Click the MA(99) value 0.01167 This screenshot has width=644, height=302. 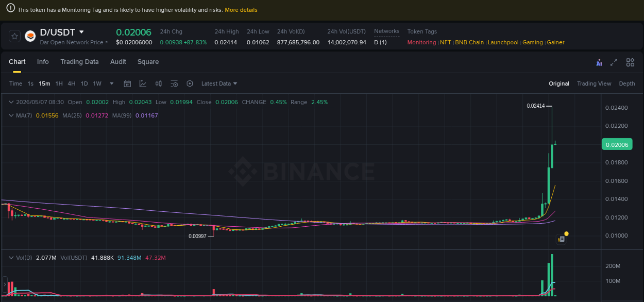click(x=147, y=115)
